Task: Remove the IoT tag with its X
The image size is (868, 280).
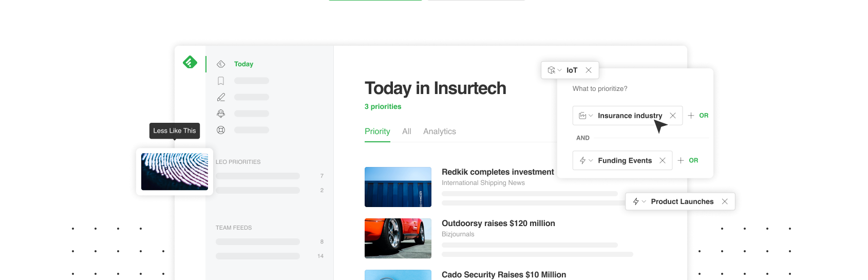Action: coord(589,70)
